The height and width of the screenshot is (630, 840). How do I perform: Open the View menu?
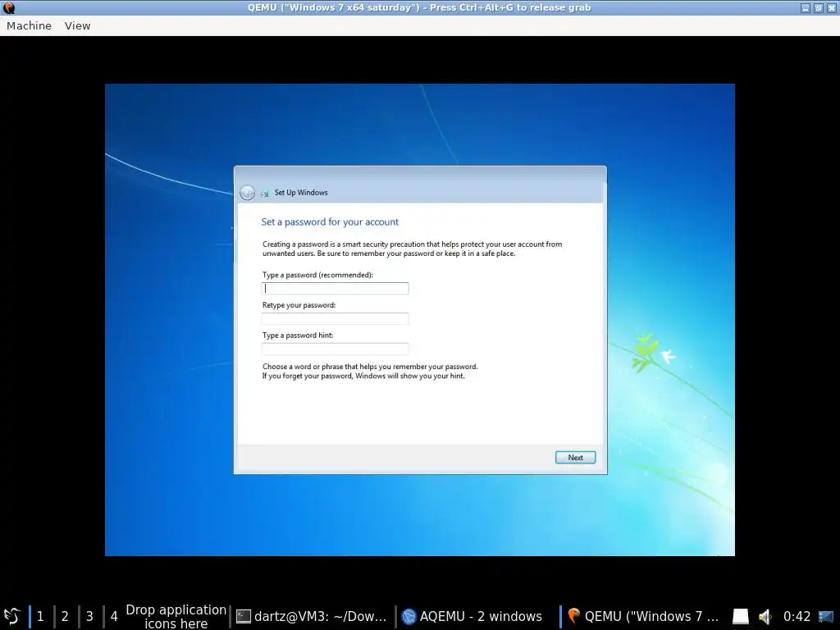click(78, 25)
